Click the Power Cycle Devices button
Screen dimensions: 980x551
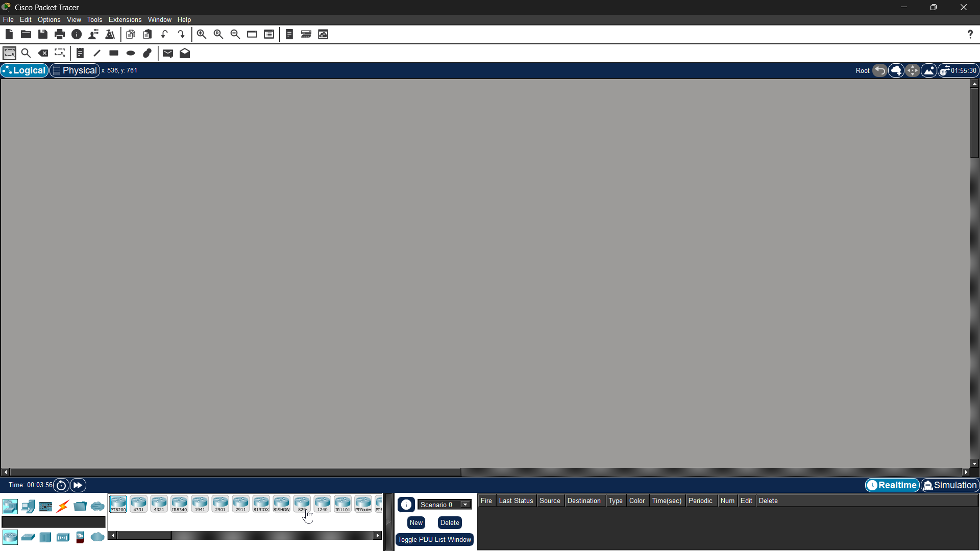coord(61,485)
